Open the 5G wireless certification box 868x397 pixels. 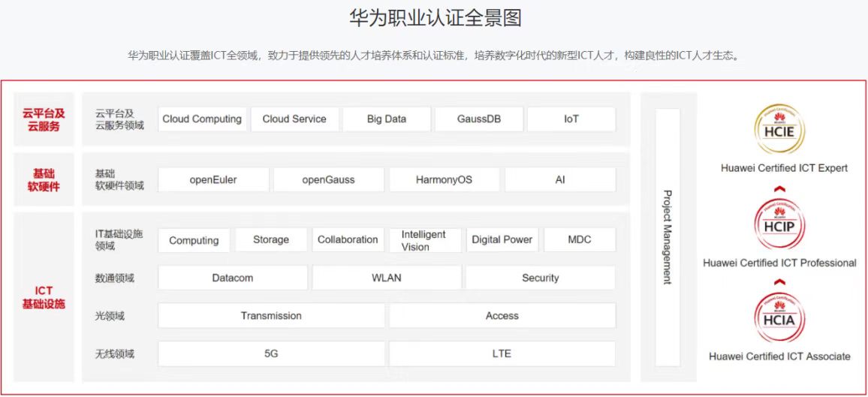(271, 354)
